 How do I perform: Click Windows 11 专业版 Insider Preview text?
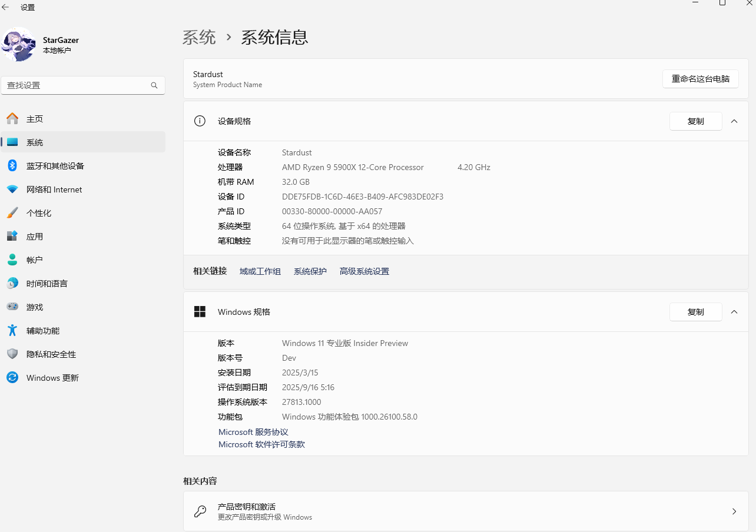click(345, 343)
